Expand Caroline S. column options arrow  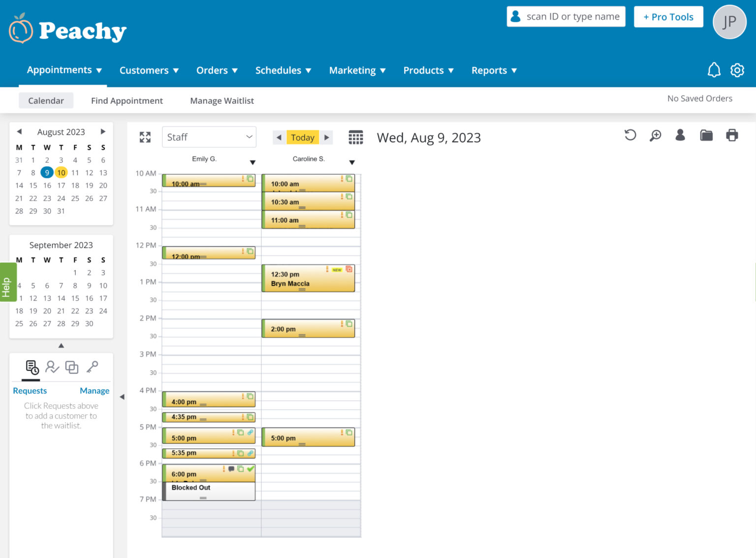[x=352, y=162]
